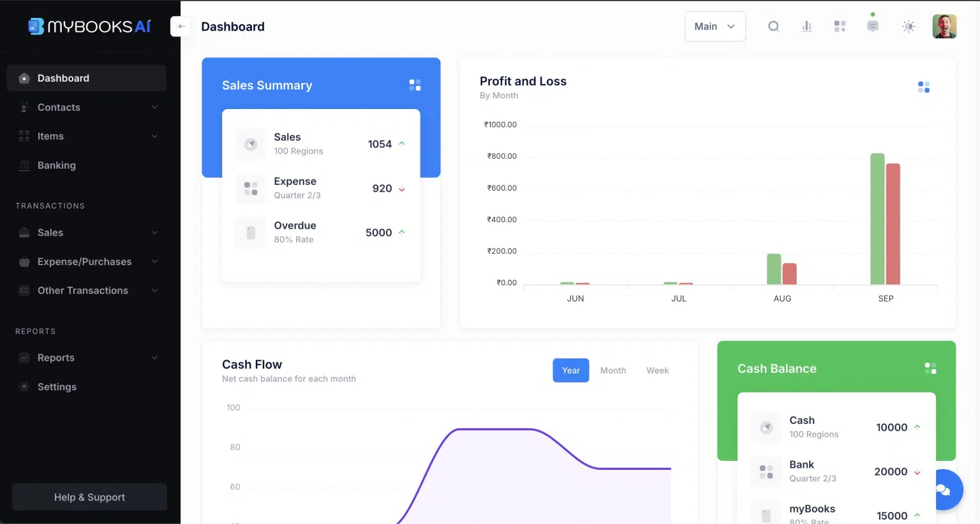Click Cash Balance card grid icon

click(930, 368)
